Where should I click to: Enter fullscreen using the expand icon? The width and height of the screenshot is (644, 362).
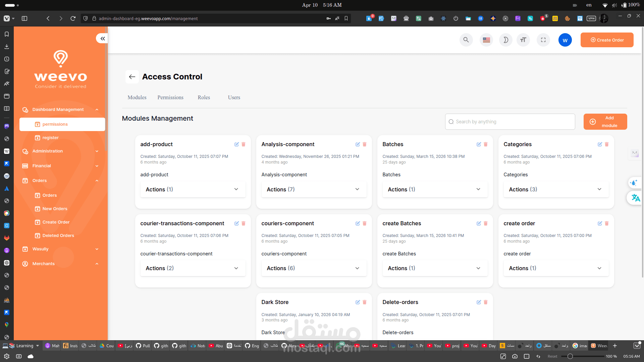(x=543, y=40)
